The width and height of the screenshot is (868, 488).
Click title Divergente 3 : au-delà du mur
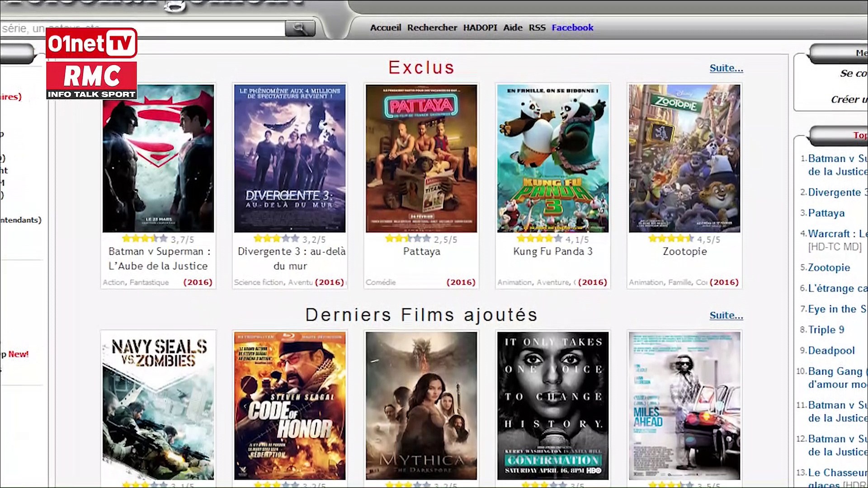point(291,259)
